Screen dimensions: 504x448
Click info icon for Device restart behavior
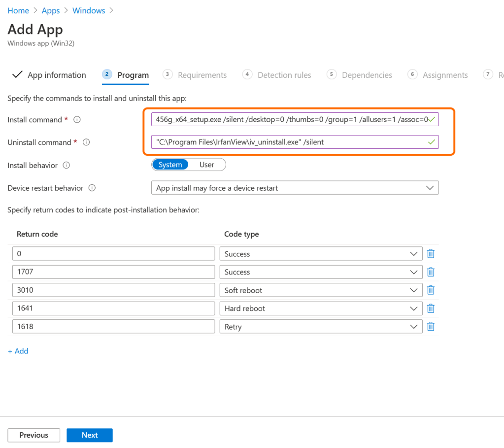click(92, 188)
